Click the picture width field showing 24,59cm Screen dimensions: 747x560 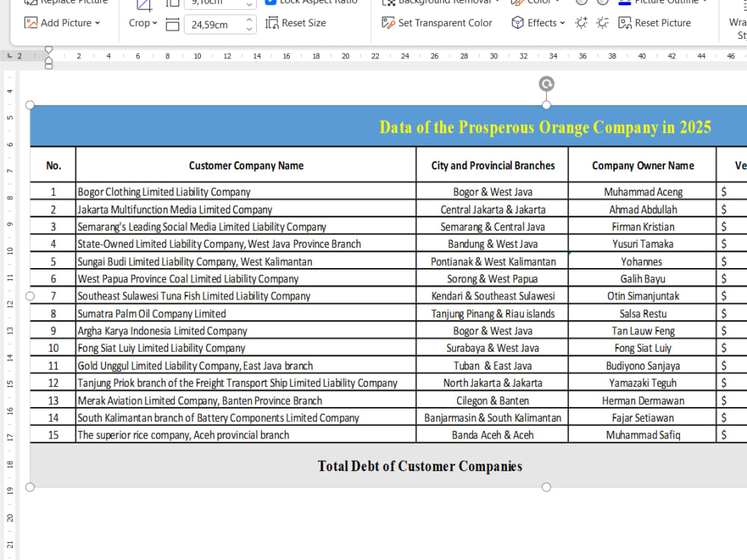point(214,25)
